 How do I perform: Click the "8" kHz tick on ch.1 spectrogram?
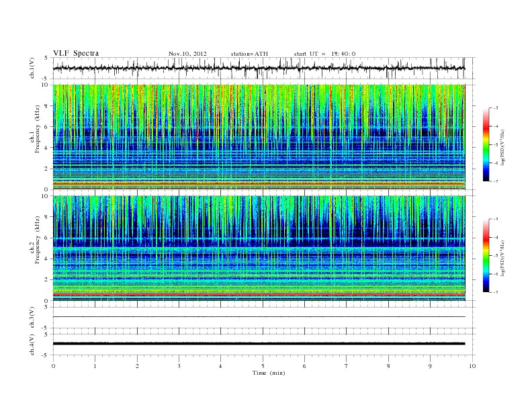[x=47, y=106]
